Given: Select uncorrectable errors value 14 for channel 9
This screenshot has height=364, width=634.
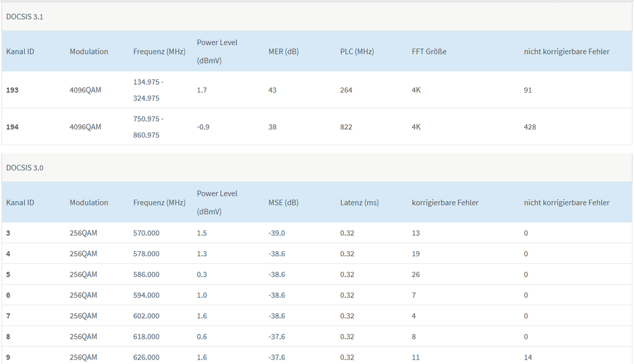Looking at the screenshot, I should [x=527, y=358].
